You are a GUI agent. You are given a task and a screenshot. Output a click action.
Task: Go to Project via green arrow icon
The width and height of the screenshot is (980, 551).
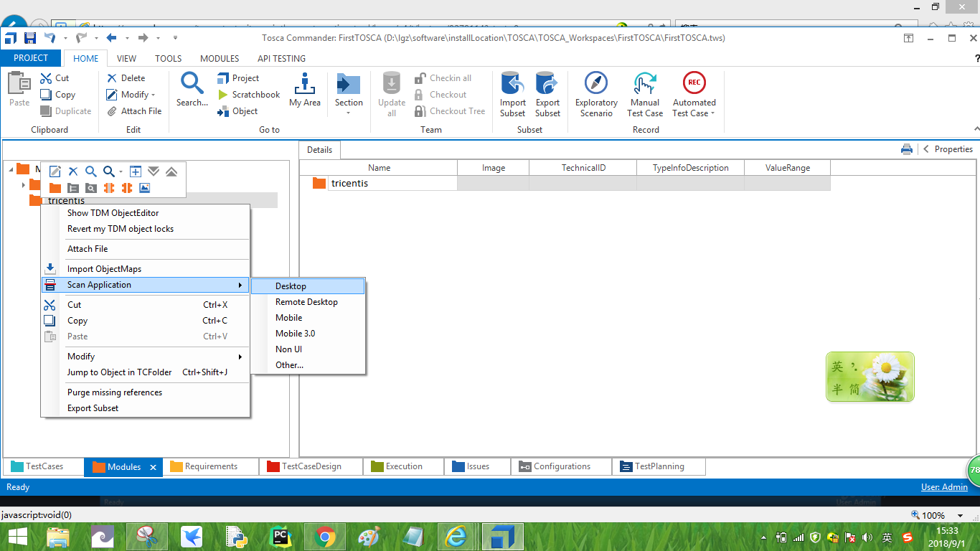(x=222, y=78)
